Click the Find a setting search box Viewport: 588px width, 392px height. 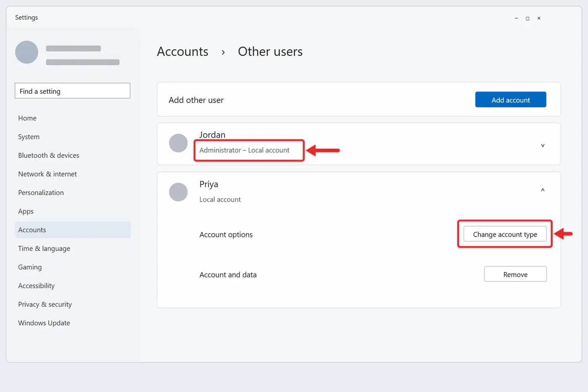73,91
